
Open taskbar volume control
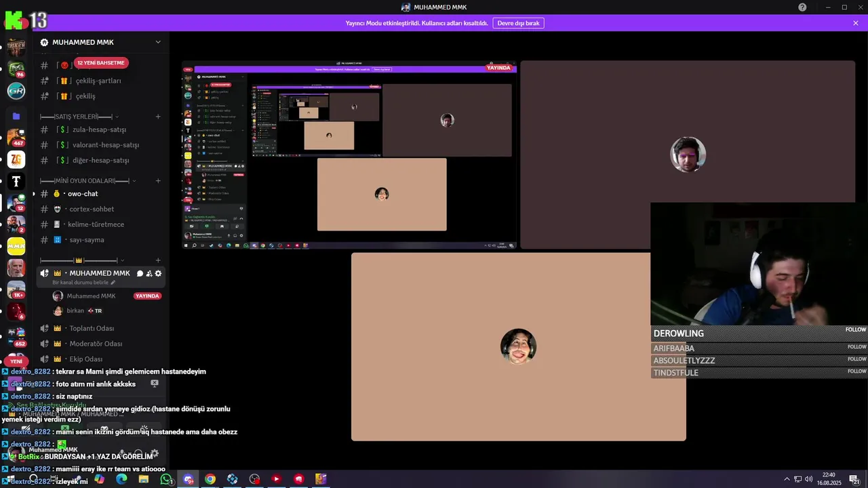(x=808, y=479)
